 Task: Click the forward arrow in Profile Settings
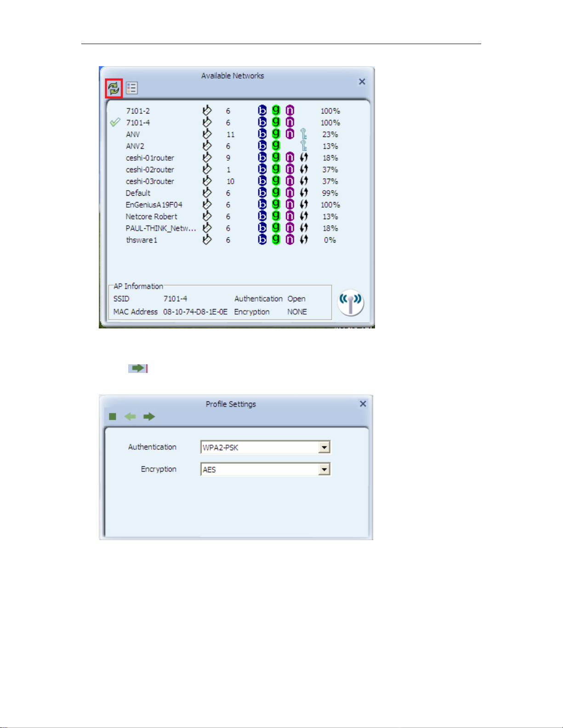tap(149, 417)
